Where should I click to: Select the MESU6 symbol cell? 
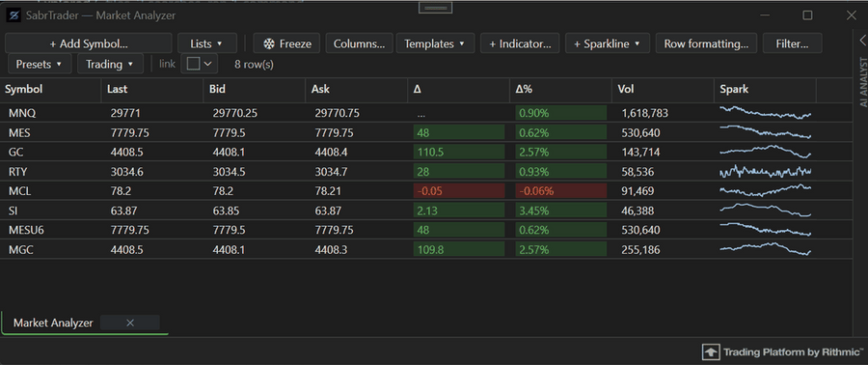pos(50,230)
